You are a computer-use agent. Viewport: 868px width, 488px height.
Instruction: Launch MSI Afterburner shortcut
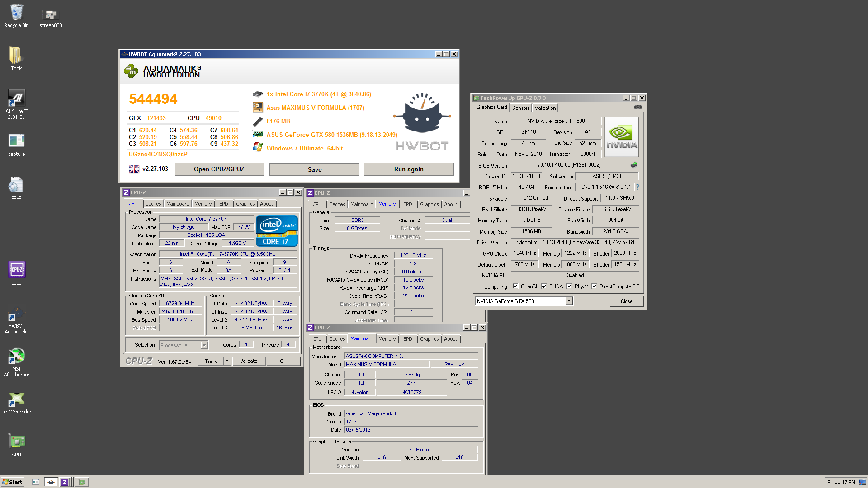point(16,362)
